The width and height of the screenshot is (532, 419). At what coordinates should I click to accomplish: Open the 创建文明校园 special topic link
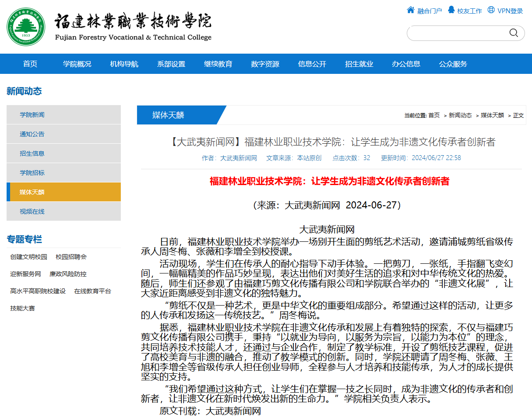point(29,257)
